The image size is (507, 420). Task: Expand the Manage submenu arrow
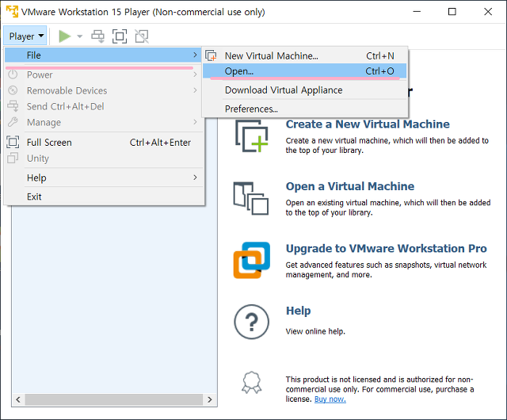(195, 122)
